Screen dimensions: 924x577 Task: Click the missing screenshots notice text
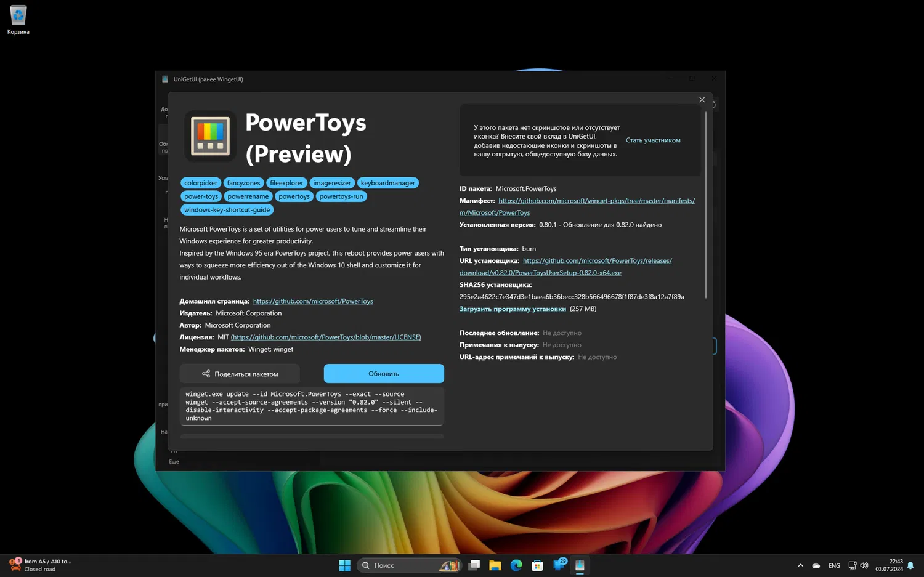tap(547, 141)
